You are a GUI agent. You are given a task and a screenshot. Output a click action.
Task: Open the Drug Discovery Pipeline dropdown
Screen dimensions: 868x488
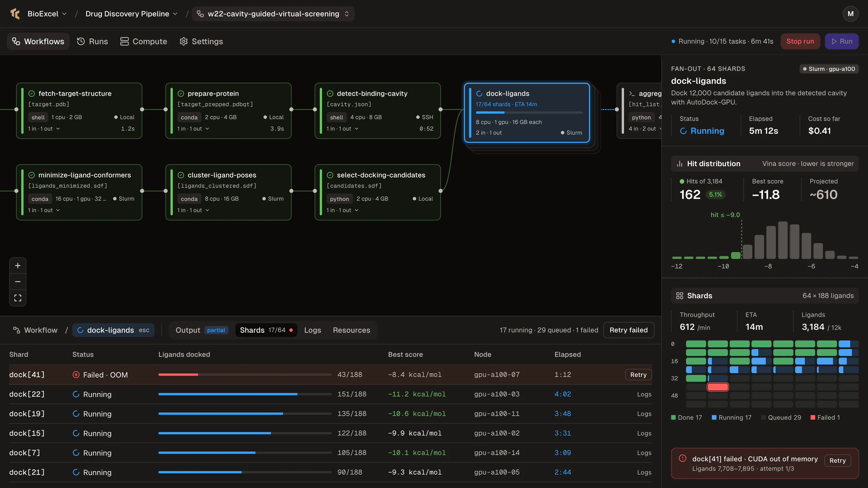(x=131, y=14)
